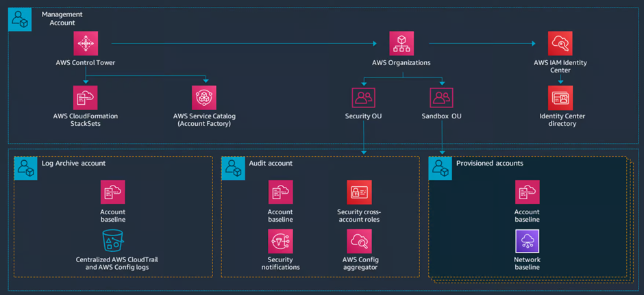This screenshot has height=295, width=644.
Task: Select the AWS Config aggregator icon
Action: tap(360, 242)
